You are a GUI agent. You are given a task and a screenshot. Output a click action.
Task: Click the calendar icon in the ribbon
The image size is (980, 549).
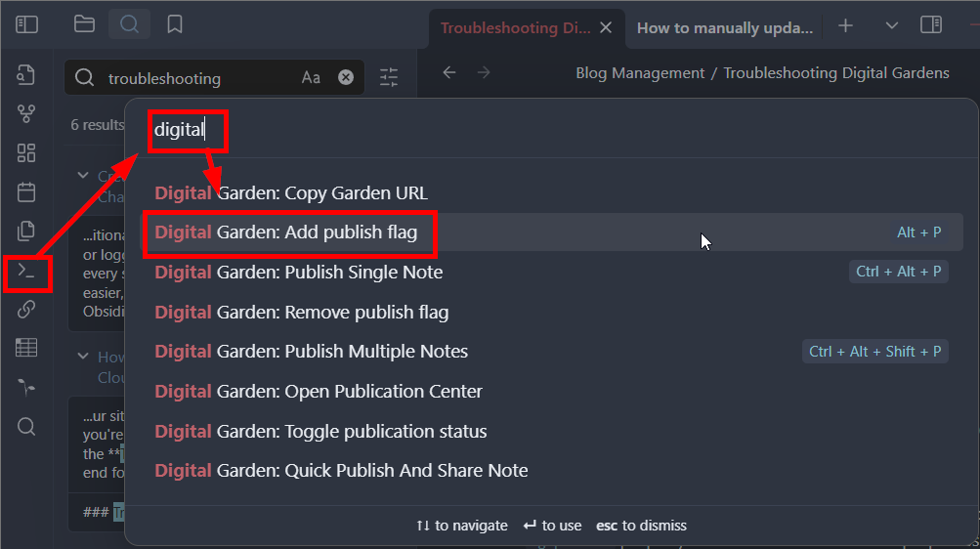(x=26, y=191)
